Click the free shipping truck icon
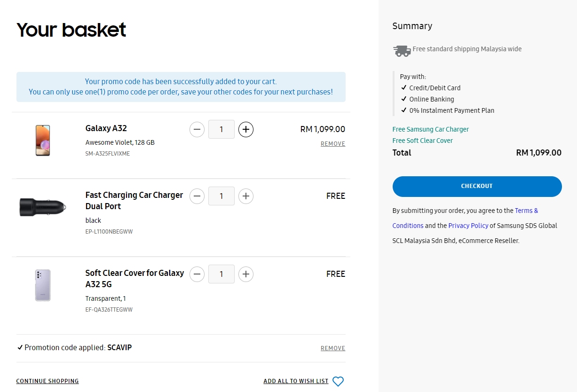The height and width of the screenshot is (392, 577). tap(402, 50)
